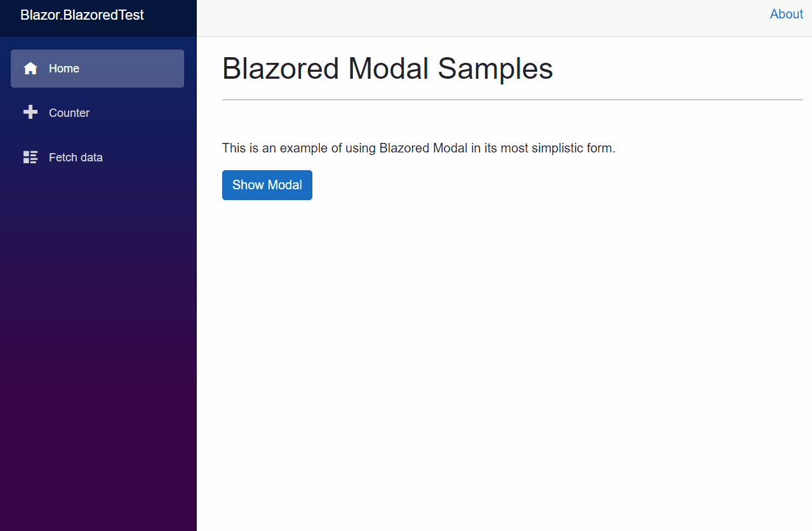
Task: Click the Home text label in sidebar
Action: coord(64,69)
